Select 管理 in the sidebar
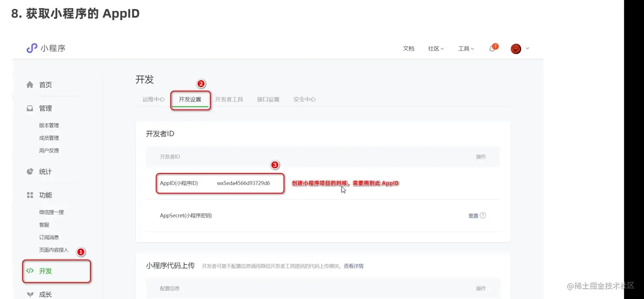This screenshot has width=644, height=299. click(x=46, y=108)
